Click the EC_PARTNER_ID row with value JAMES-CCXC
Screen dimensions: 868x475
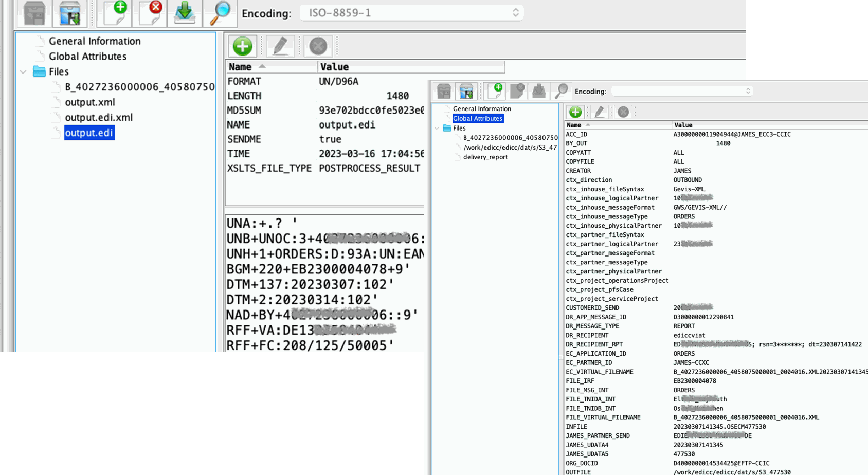(716, 362)
